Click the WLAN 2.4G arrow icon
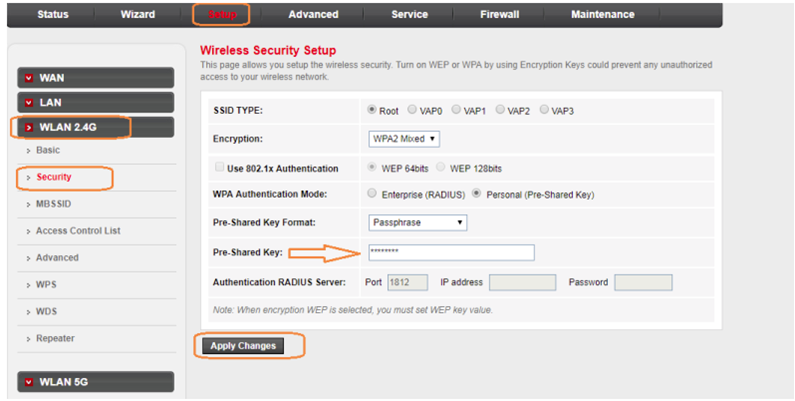Screen dimensions: 795x401 (29, 127)
